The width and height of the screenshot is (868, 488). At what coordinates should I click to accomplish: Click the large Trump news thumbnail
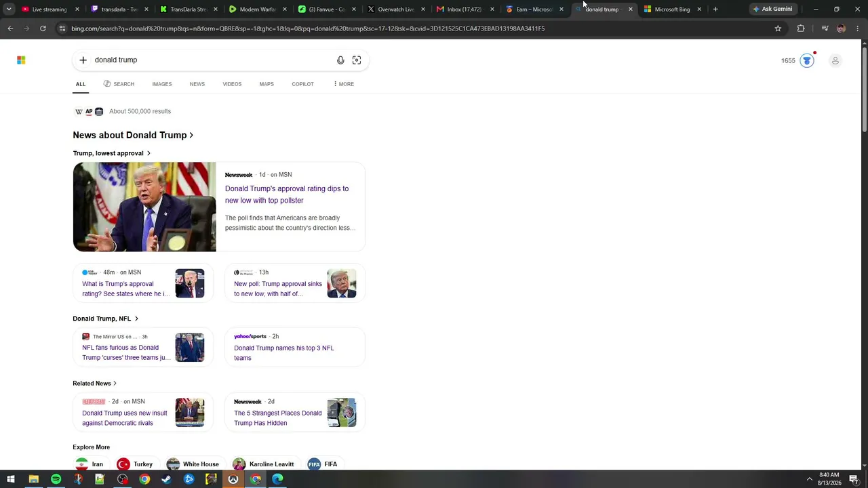[144, 207]
